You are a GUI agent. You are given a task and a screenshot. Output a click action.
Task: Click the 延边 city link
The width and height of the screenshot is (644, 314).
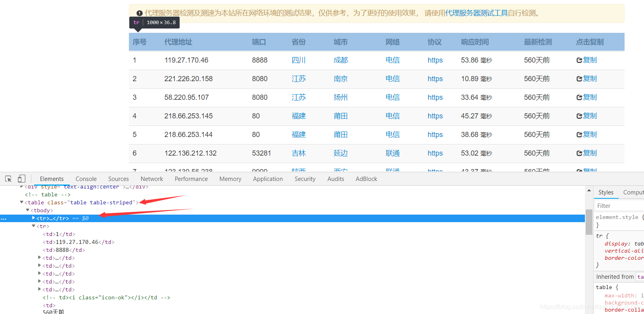(341, 153)
